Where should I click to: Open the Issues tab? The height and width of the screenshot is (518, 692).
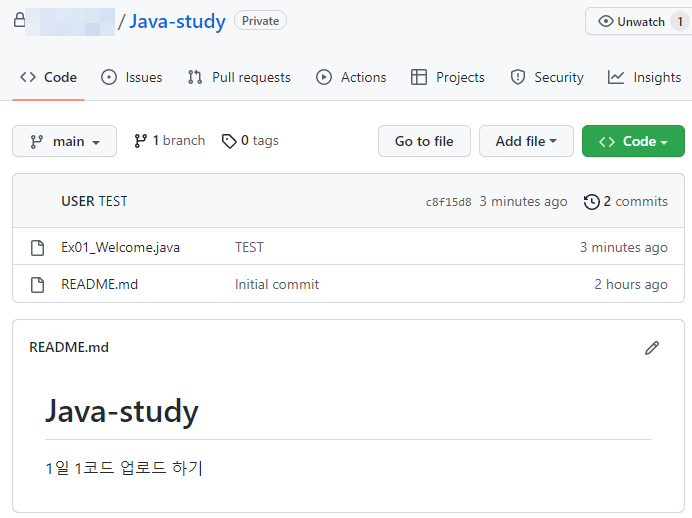[132, 77]
